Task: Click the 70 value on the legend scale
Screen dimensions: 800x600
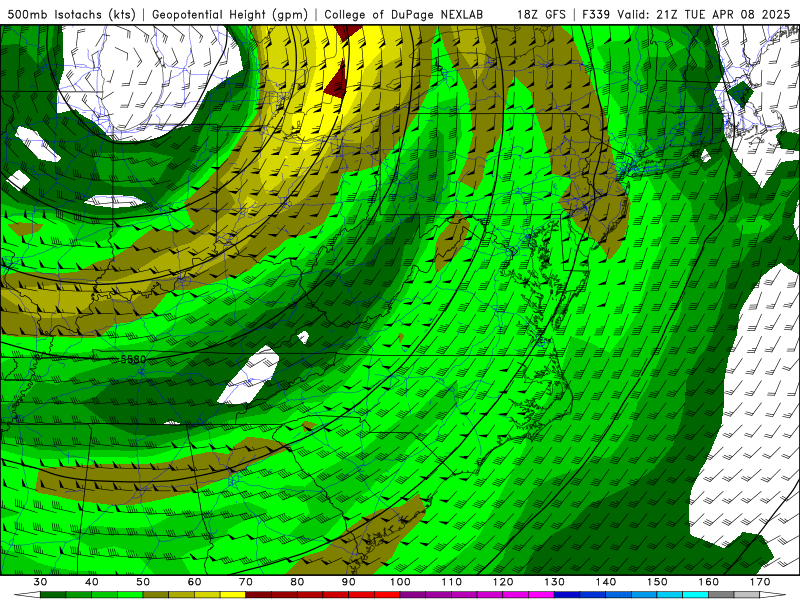Action: [246, 582]
